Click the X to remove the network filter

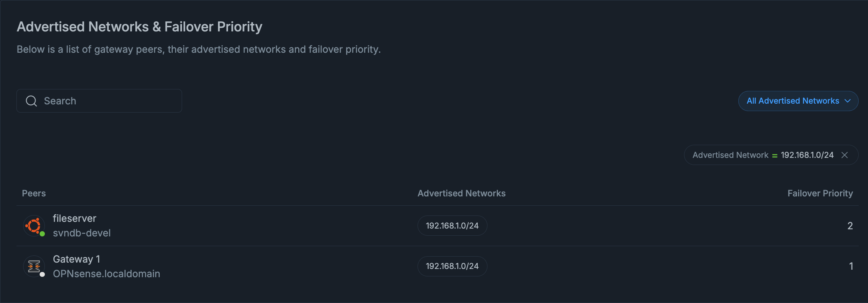click(845, 155)
